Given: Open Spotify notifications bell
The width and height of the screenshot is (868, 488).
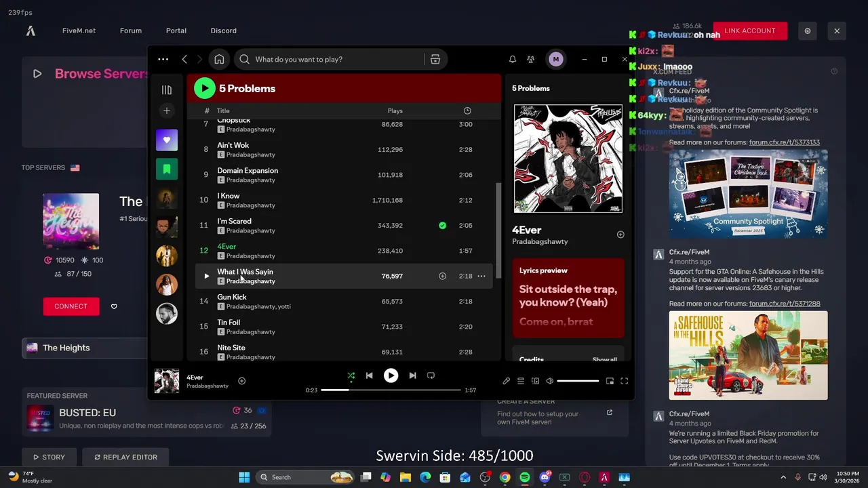Looking at the screenshot, I should coord(513,60).
